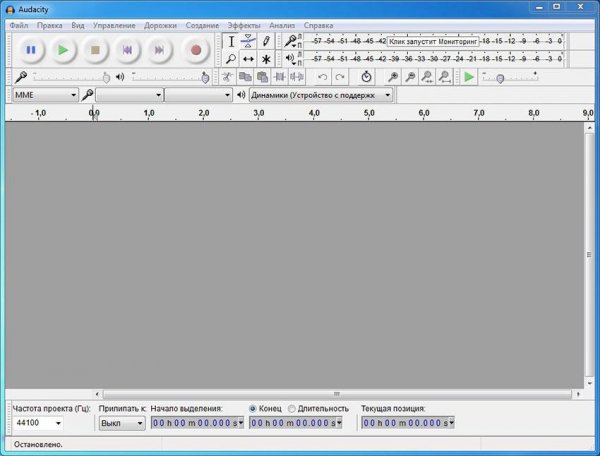Screen dimensions: 600x456
Task: Click the Silence audio icon
Action: coord(297,77)
